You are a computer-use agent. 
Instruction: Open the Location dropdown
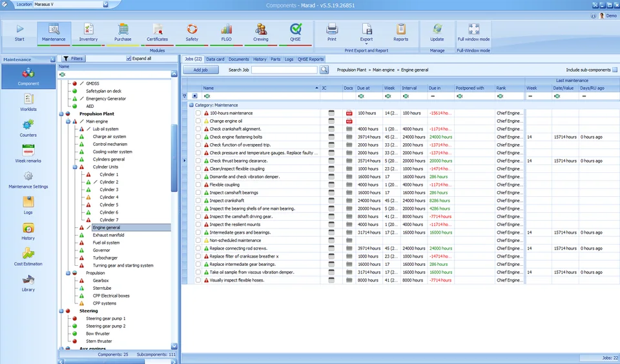105,5
